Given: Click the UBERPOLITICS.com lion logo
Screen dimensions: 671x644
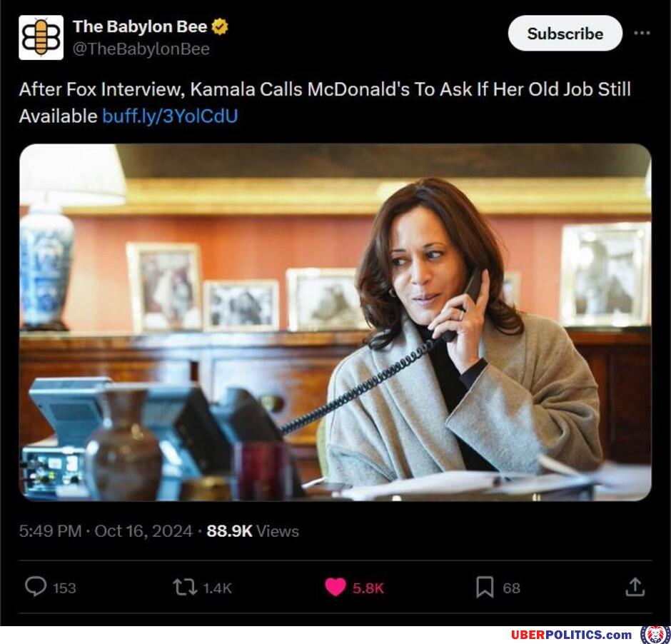Looking at the screenshot, I should [x=655, y=634].
